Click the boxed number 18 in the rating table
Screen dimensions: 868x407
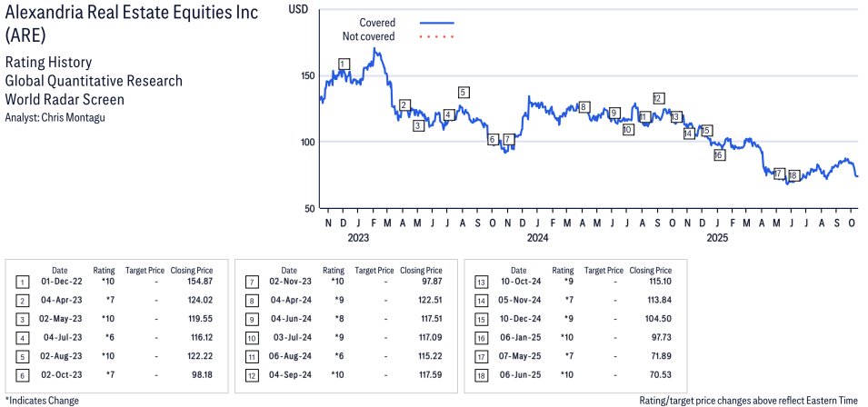click(x=479, y=373)
